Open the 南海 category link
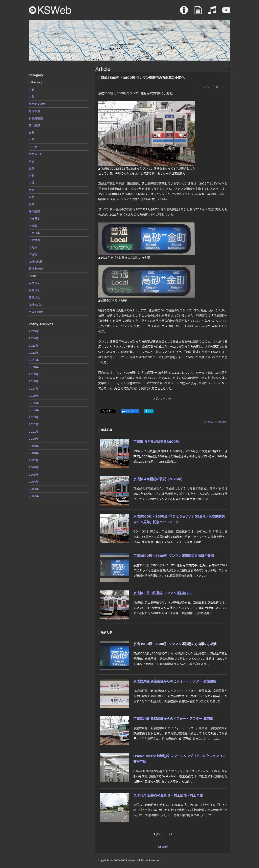259x868 pixels. [31, 190]
